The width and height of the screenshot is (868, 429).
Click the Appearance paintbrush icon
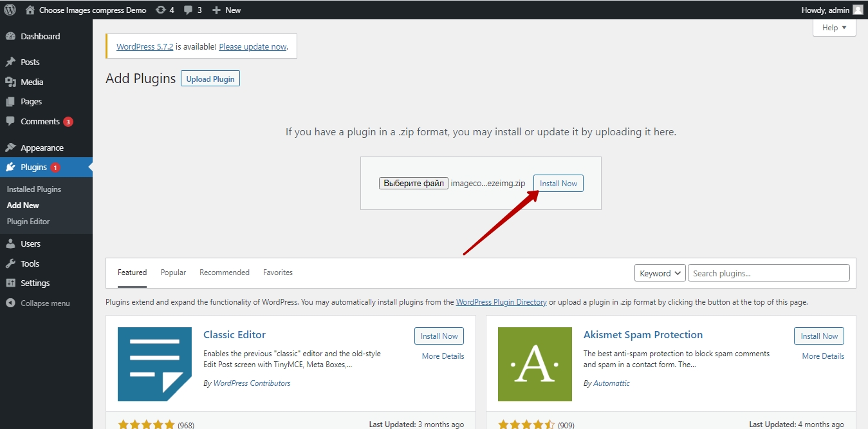10,148
